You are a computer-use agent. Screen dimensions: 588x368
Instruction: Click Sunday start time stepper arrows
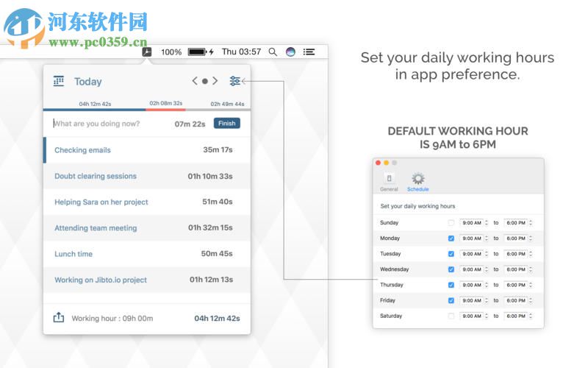pos(486,223)
